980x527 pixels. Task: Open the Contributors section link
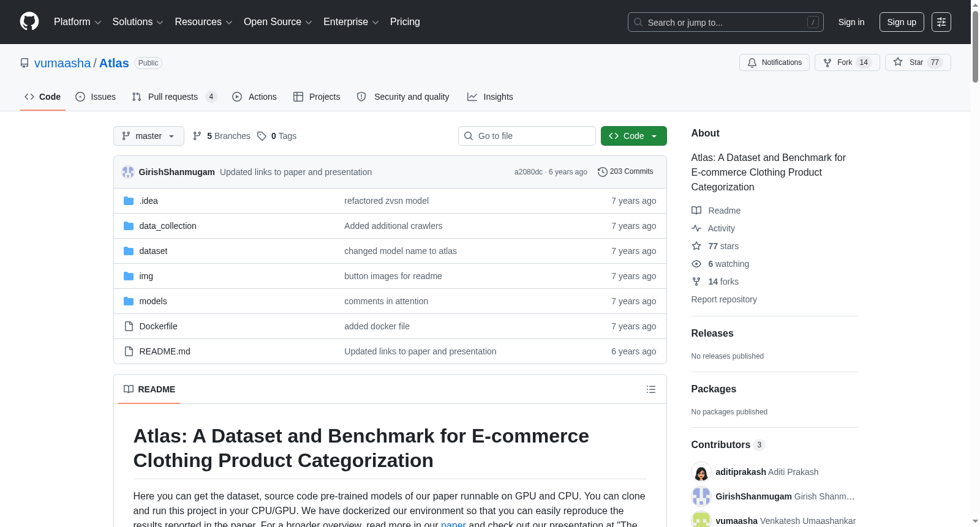[x=728, y=444]
